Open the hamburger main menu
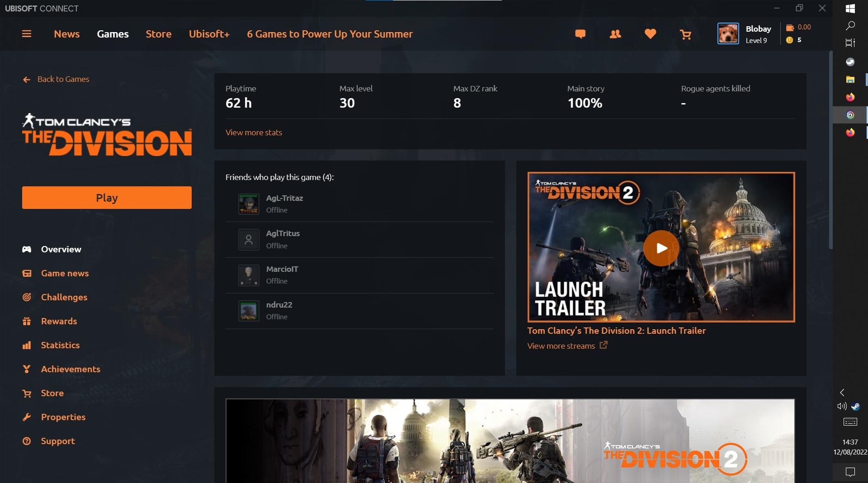Screen dimensions: 868x483 (x=27, y=34)
